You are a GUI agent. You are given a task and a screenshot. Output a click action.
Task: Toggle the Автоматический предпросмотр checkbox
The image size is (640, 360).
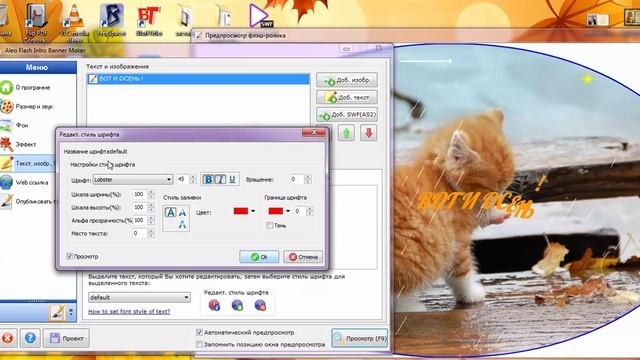tap(199, 332)
